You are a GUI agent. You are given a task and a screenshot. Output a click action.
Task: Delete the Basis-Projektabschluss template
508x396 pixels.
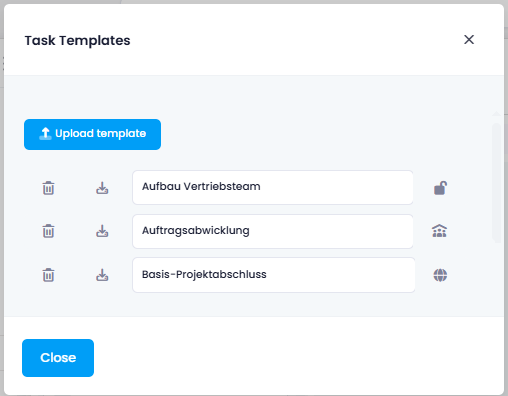point(48,275)
